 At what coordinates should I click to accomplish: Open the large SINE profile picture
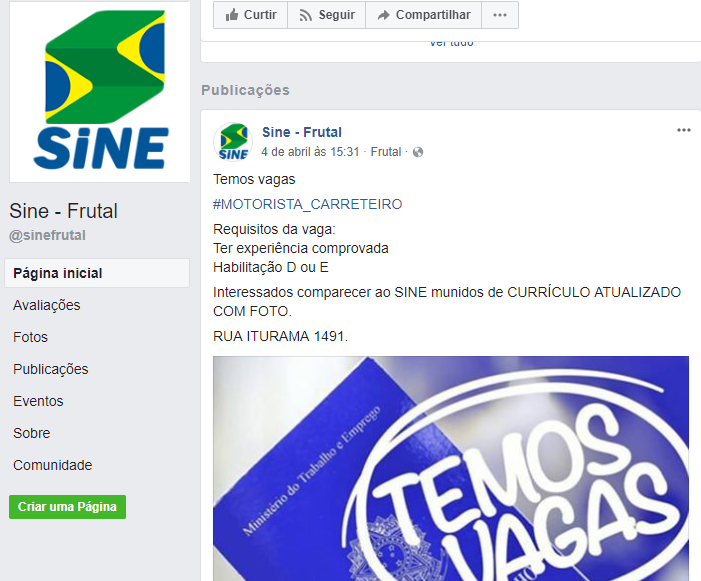(x=100, y=91)
